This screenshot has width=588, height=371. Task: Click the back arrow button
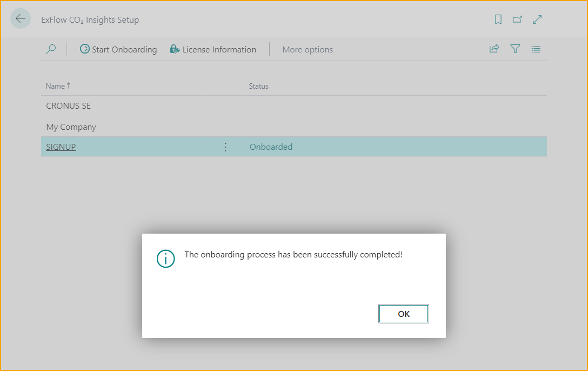coord(21,19)
